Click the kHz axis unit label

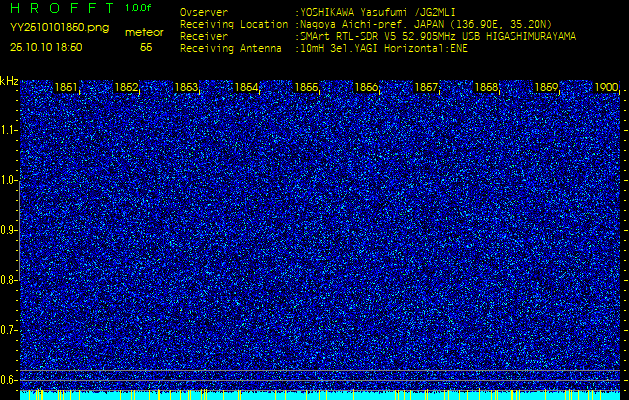click(x=9, y=81)
